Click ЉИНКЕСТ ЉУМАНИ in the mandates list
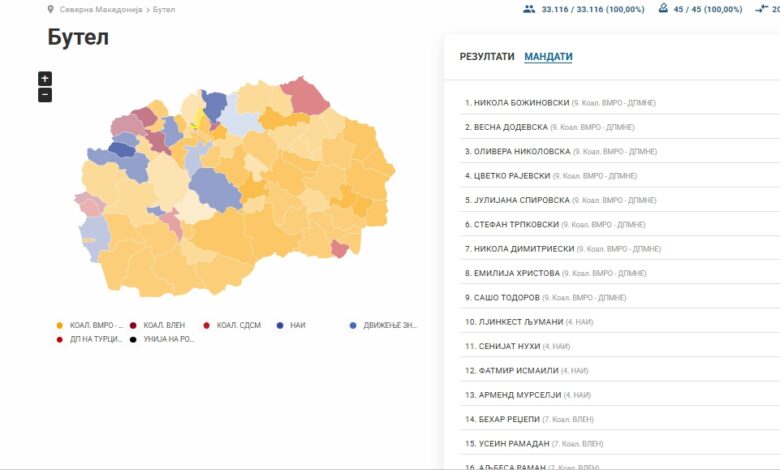 (514, 322)
